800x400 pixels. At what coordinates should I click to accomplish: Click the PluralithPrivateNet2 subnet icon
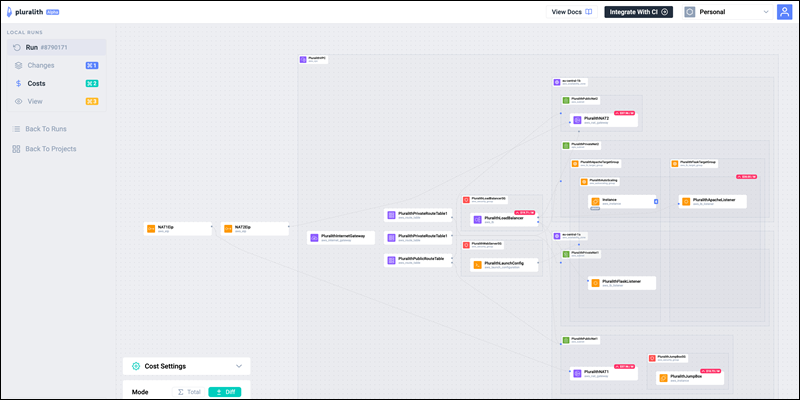coord(566,145)
